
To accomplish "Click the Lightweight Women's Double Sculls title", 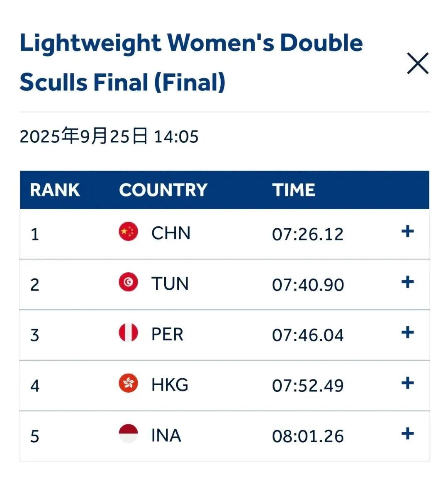I will coord(191,62).
